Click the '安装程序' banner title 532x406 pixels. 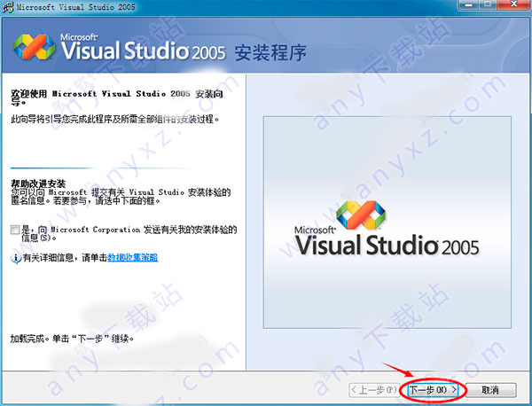pos(270,52)
